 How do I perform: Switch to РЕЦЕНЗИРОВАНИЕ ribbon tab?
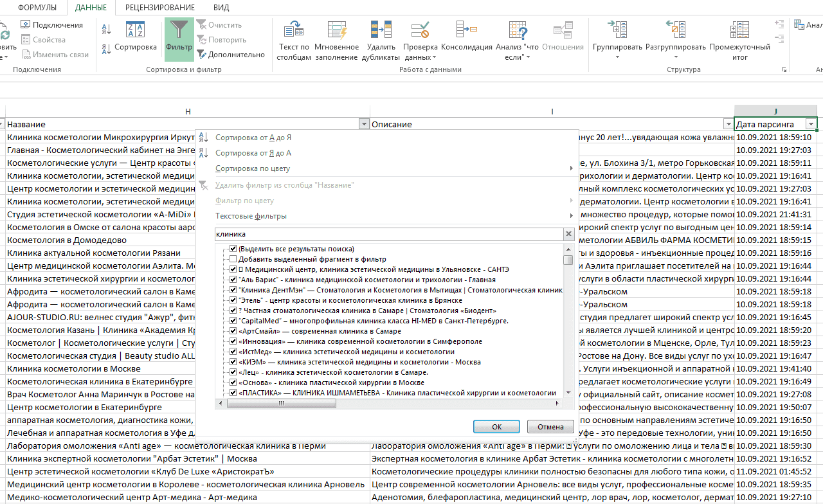click(x=160, y=8)
